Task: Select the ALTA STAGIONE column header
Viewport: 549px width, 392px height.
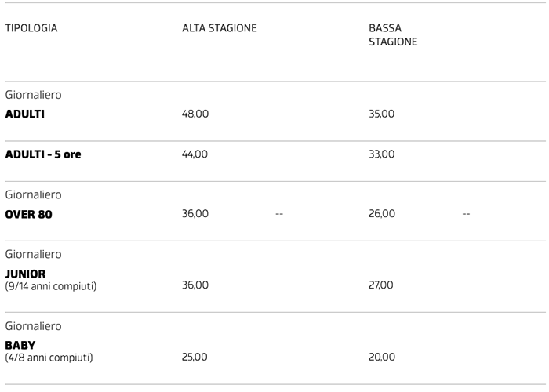Action: point(220,28)
